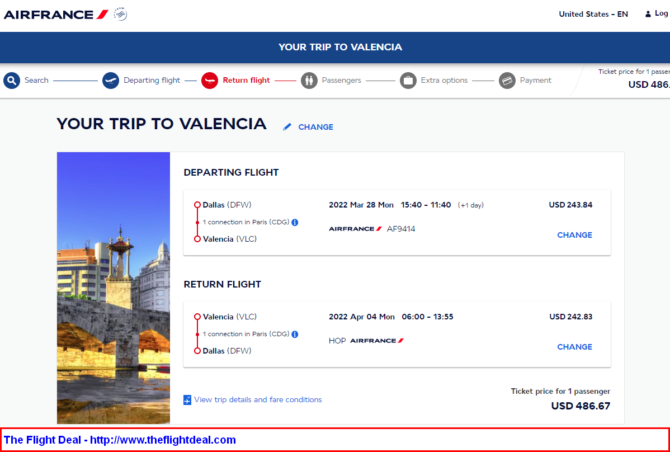Select the Departing flight airplane step icon
The height and width of the screenshot is (452, 670).
[x=111, y=80]
